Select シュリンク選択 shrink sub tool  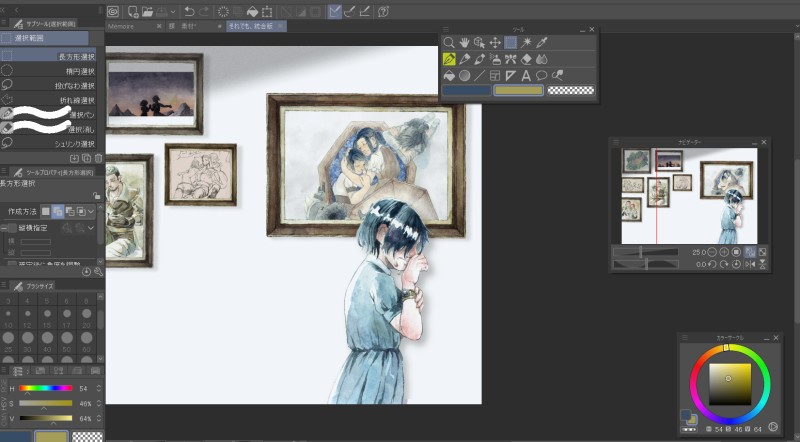pos(49,143)
